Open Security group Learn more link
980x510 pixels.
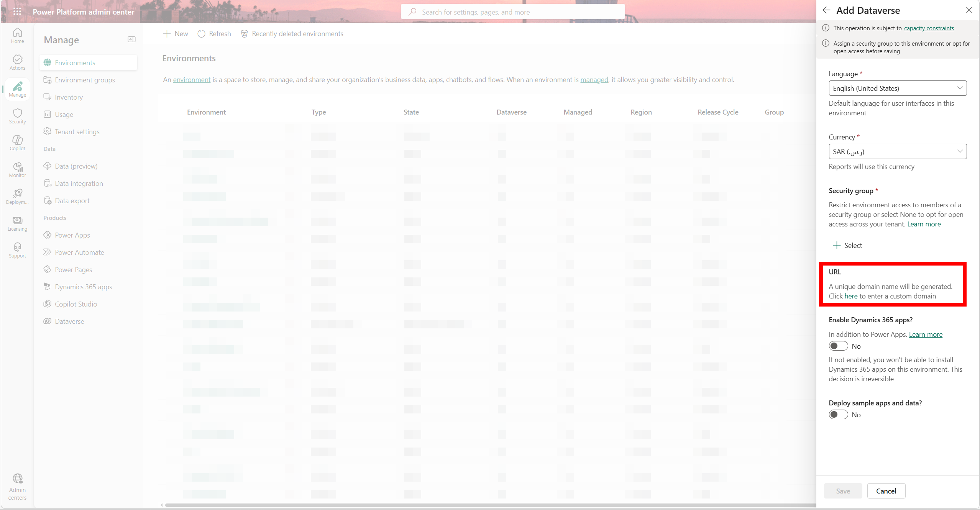[924, 224]
